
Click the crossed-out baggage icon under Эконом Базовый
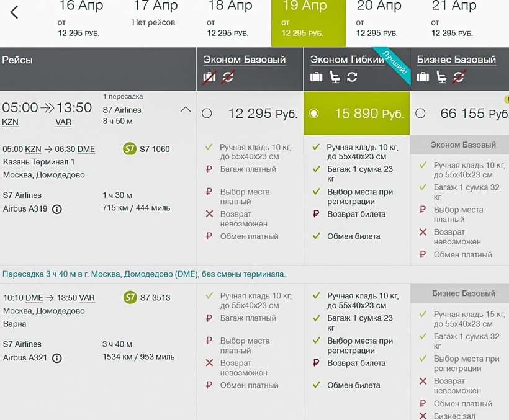tap(210, 77)
